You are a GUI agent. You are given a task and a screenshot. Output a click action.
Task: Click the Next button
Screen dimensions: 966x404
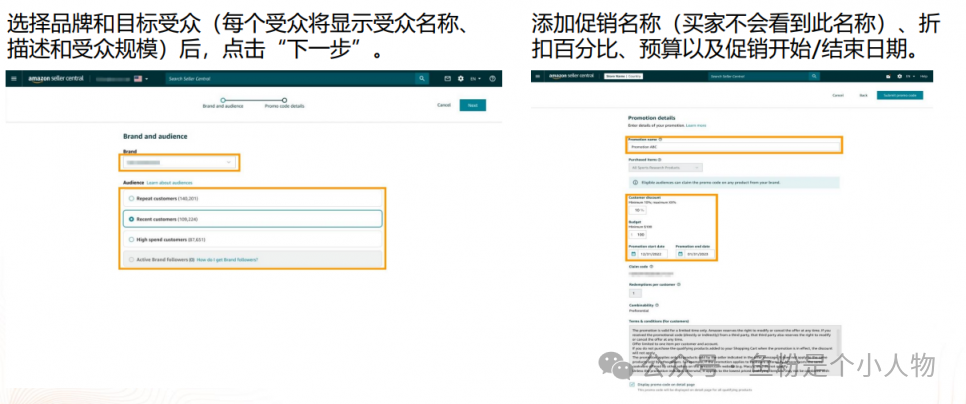(x=473, y=105)
